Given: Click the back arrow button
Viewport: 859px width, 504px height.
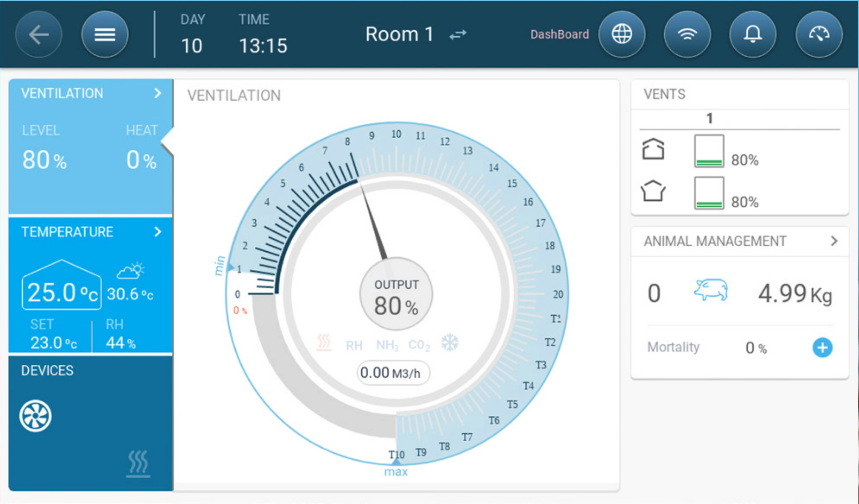Looking at the screenshot, I should pos(38,34).
